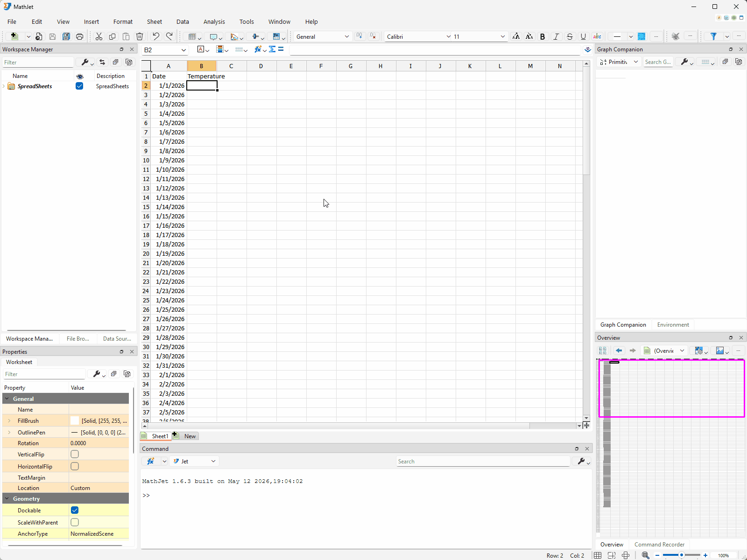Image resolution: width=747 pixels, height=560 pixels.
Task: Click the Save All icon in toolbar
Action: 66,36
